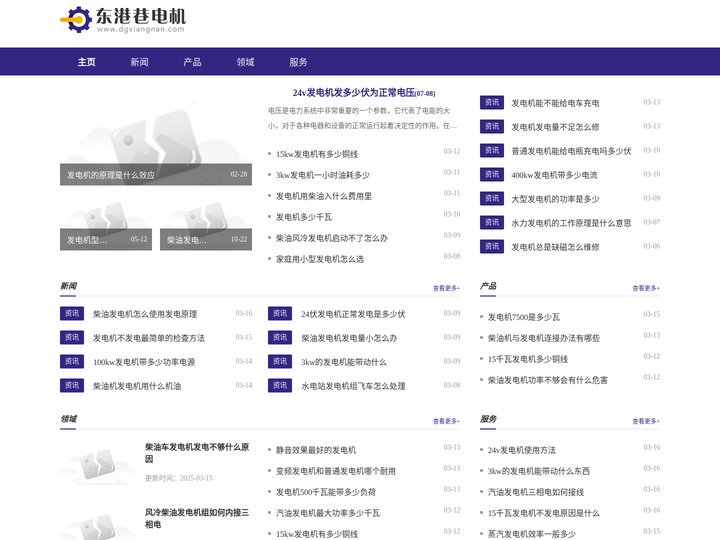The width and height of the screenshot is (720, 540).
Task: Open article 发电机发电量不足怎么修
Action: click(555, 127)
